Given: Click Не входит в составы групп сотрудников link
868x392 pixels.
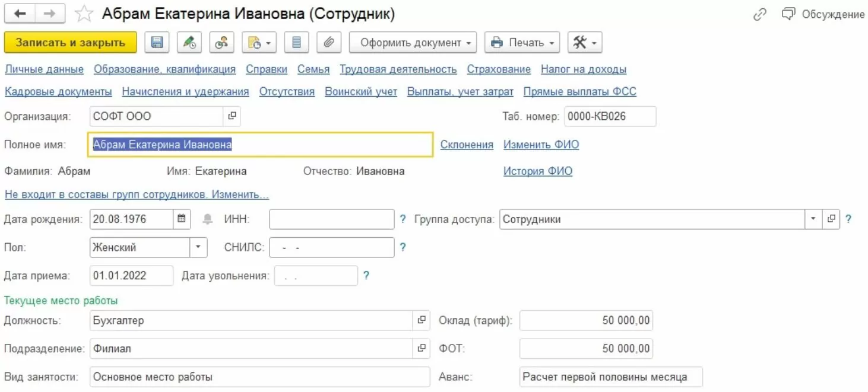Looking at the screenshot, I should (137, 195).
